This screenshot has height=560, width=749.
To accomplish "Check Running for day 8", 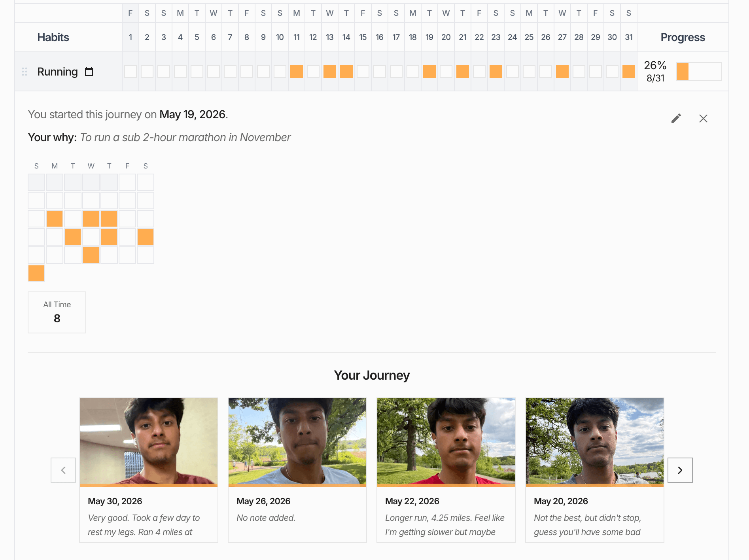I will tap(247, 72).
